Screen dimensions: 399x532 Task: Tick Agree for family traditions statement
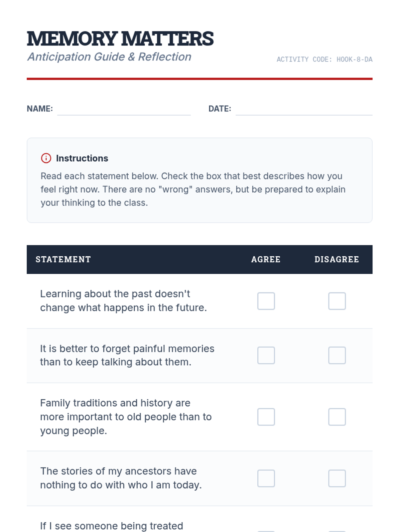266,417
